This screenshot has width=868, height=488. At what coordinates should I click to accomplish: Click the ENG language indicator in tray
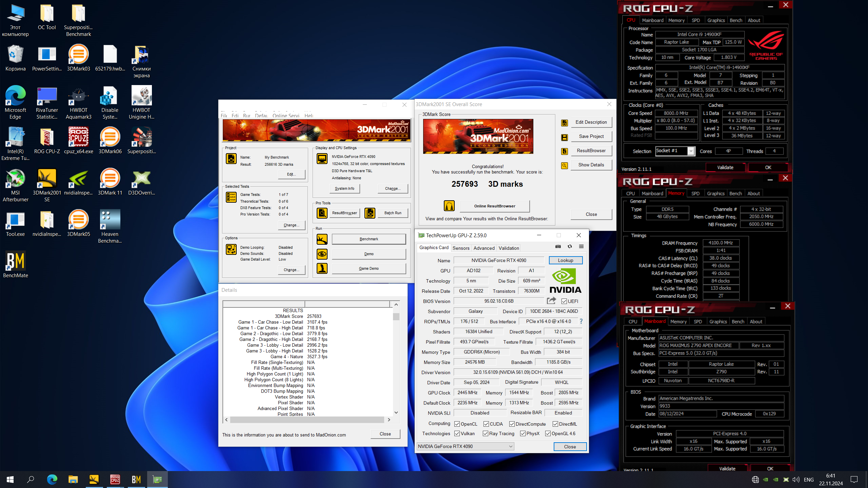[809, 480]
